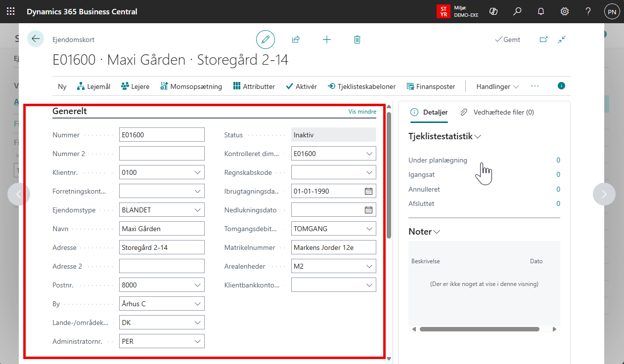Click the pencil edit icon
The image size is (624, 364).
(x=266, y=40)
